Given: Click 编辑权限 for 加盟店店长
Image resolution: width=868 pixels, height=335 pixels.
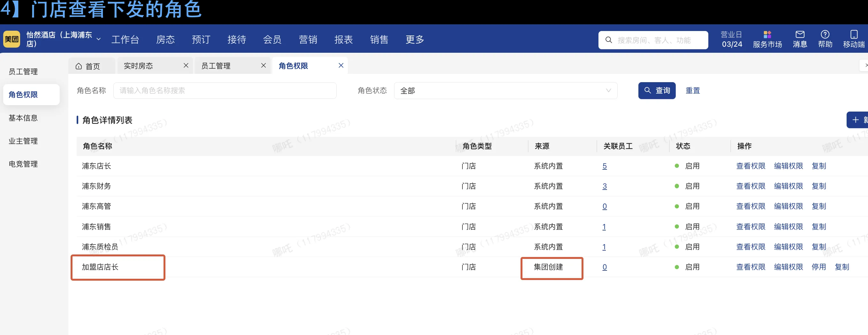Looking at the screenshot, I should click(788, 267).
